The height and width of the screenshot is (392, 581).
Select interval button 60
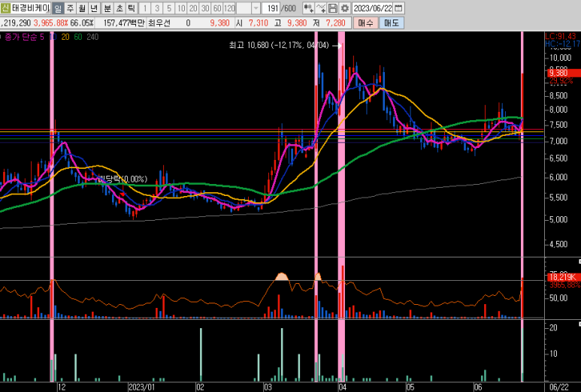click(x=217, y=8)
